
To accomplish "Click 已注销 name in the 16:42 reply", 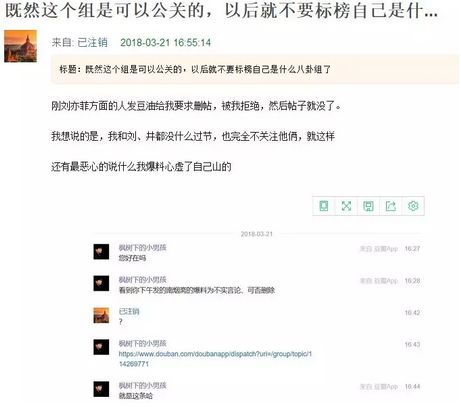I will tap(129, 311).
